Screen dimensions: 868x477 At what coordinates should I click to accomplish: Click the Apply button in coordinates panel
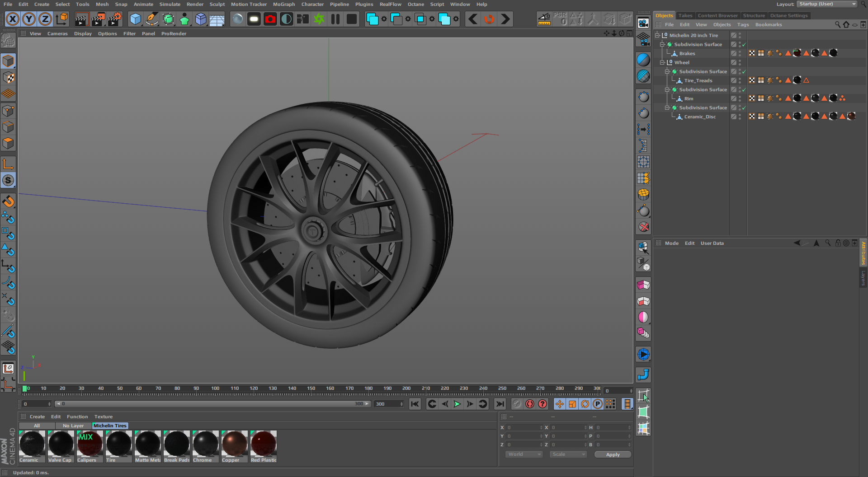(613, 454)
